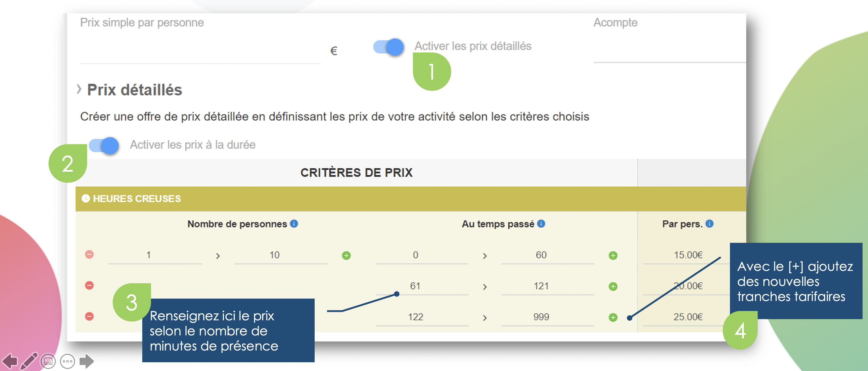The image size is (868, 371).
Task: Click info icon beside Au temps passé
Action: 541,224
